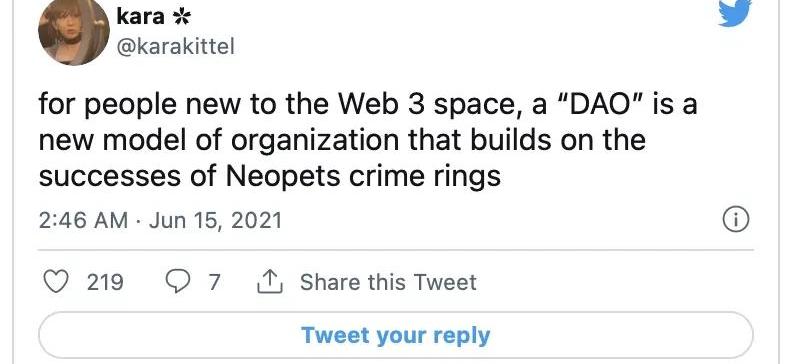Image resolution: width=796 pixels, height=364 pixels.
Task: Click the share arrow icon
Action: pos(270,282)
